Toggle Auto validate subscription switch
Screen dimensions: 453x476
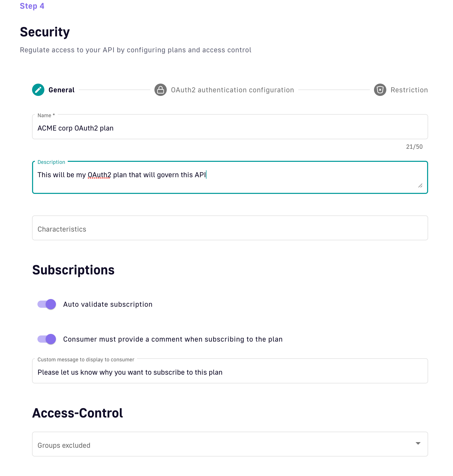click(x=47, y=304)
